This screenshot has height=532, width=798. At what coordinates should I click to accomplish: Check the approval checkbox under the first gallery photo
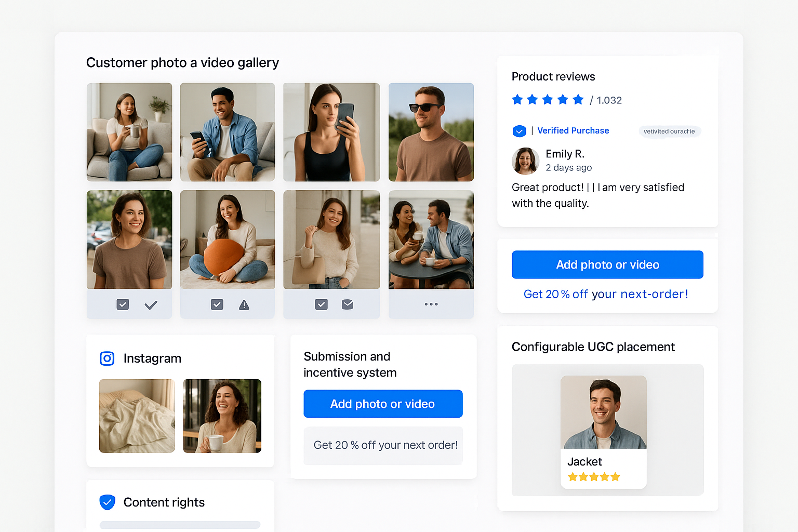[123, 304]
